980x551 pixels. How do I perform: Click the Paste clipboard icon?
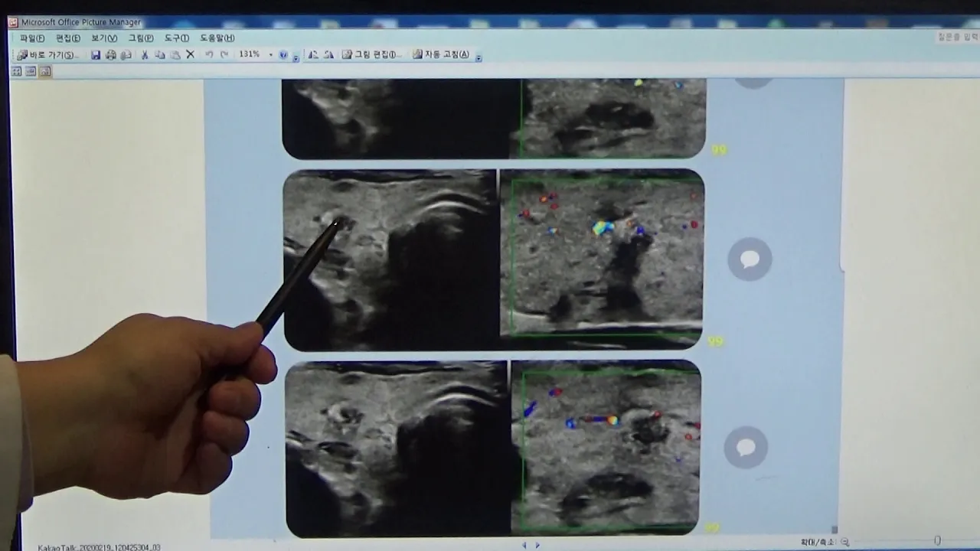175,55
